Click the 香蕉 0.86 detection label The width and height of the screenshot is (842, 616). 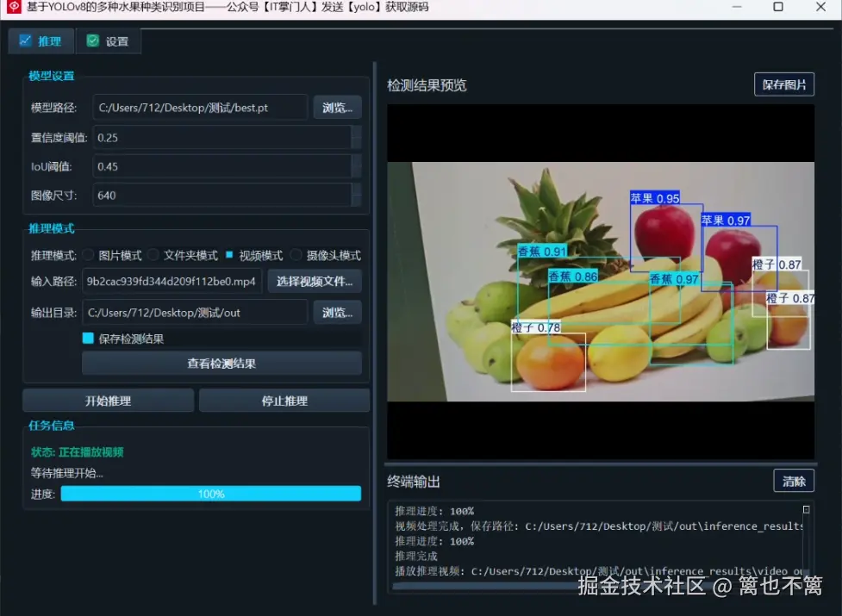[x=573, y=277]
